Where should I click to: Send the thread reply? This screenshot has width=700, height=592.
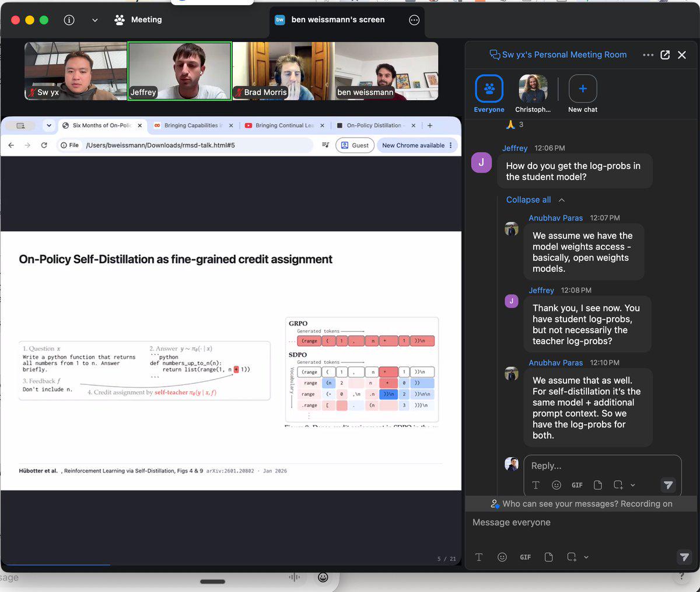pos(668,485)
